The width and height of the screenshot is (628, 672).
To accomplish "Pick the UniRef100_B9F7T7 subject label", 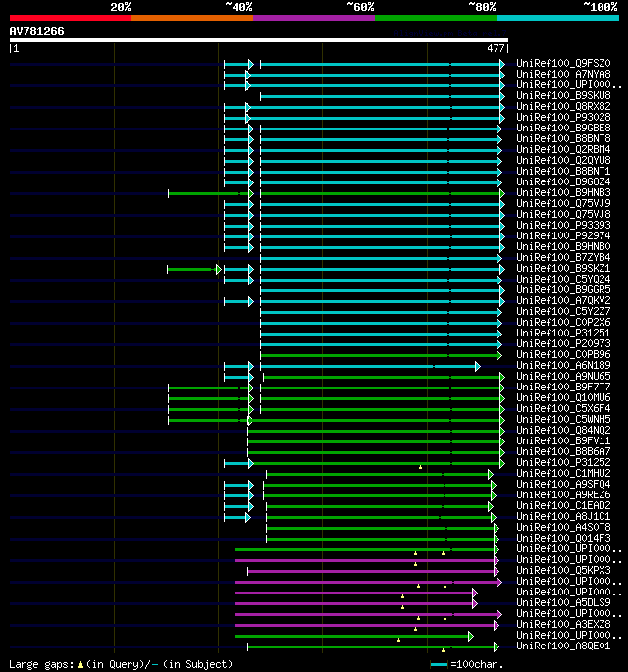I will pyautogui.click(x=563, y=387).
